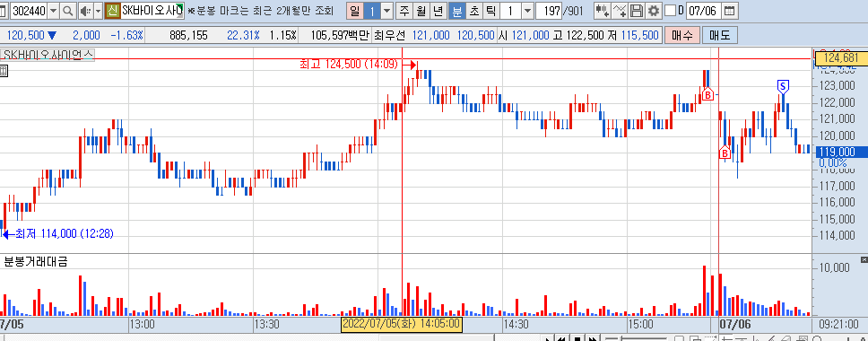Click the table grid icon at the chart's left edge

4,71
